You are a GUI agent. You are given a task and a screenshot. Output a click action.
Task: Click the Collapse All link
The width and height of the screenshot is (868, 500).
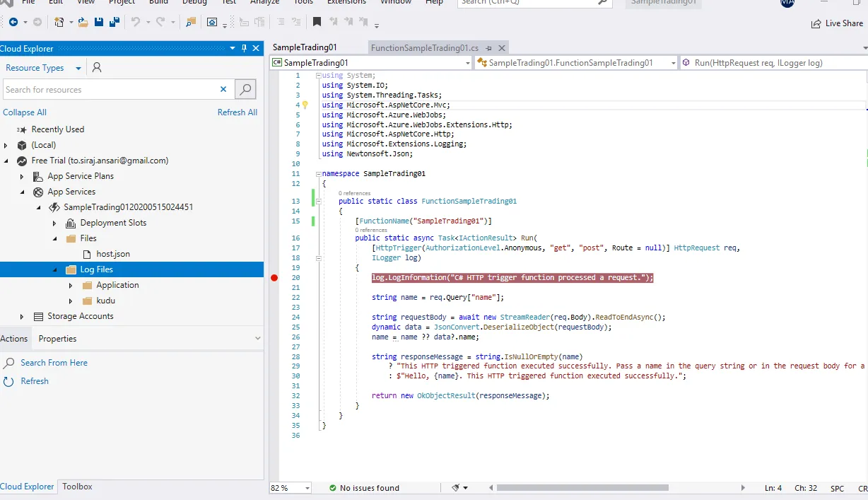[25, 112]
